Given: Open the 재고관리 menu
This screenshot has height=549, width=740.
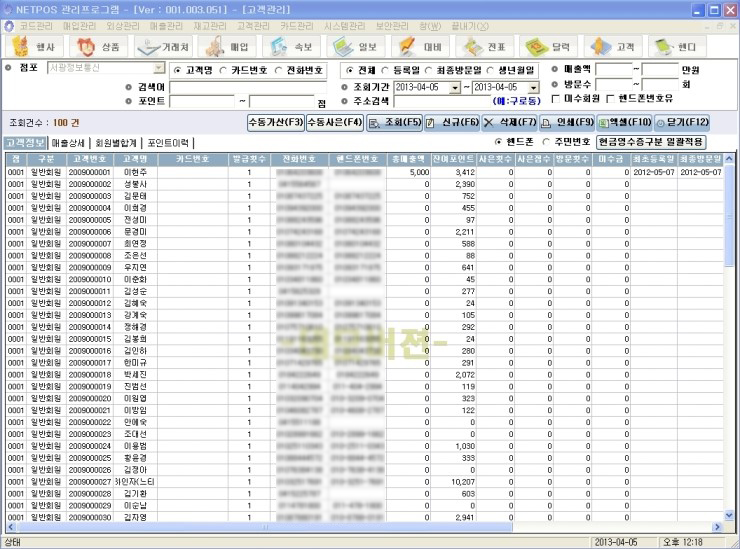Looking at the screenshot, I should click(210, 26).
